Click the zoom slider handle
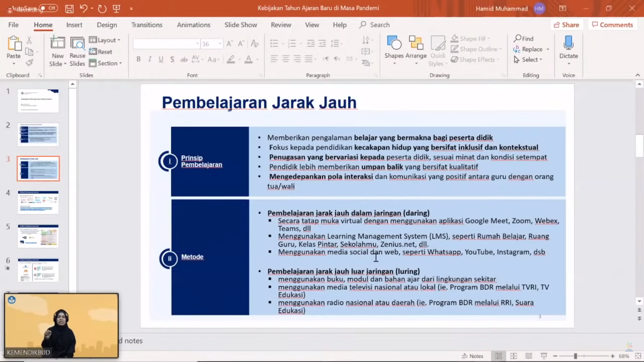 575,356
